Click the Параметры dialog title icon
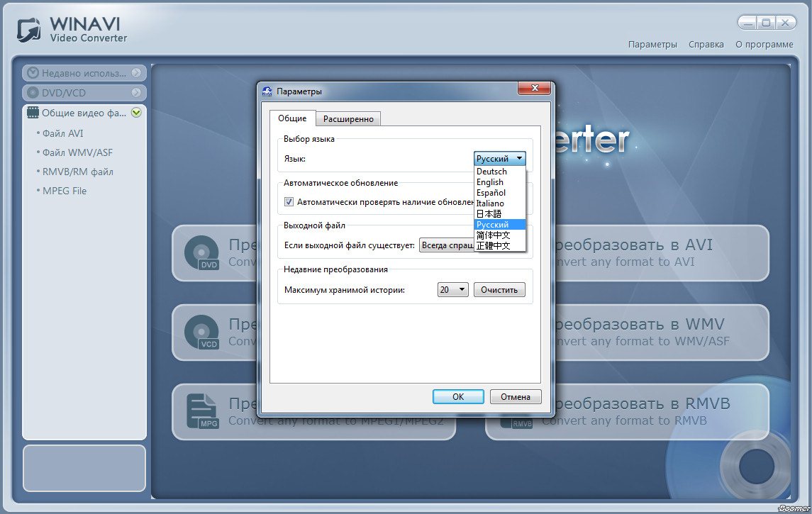This screenshot has width=812, height=514. [x=267, y=91]
